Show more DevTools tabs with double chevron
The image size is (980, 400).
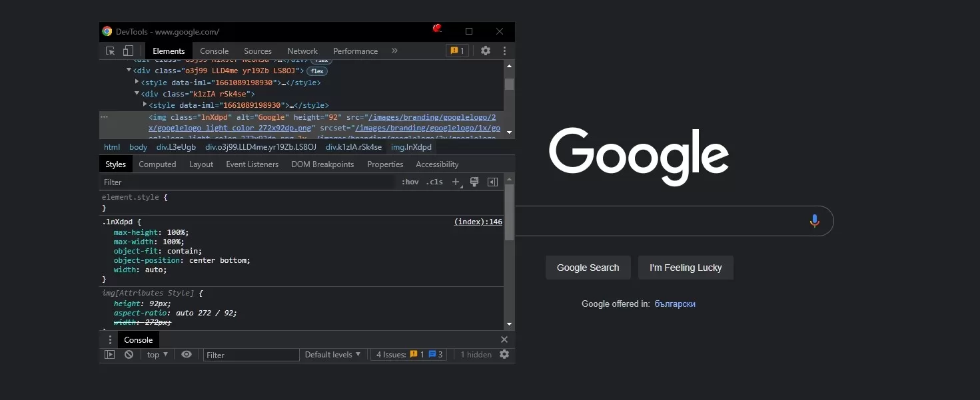(x=394, y=51)
